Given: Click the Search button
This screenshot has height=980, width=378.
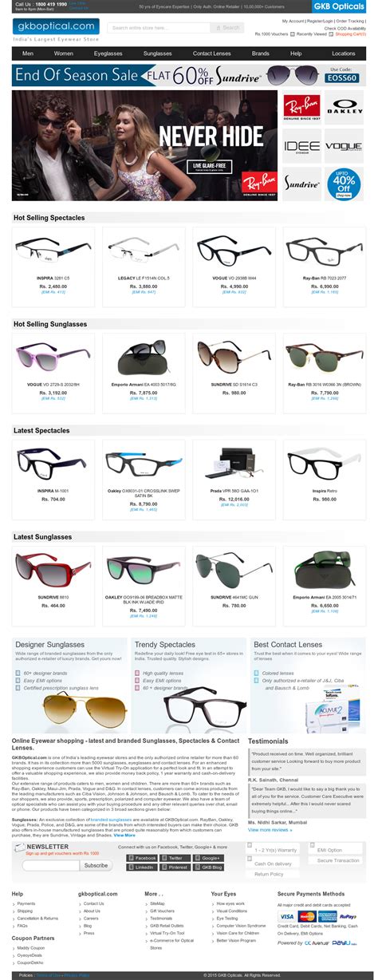Looking at the screenshot, I should pos(227,27).
